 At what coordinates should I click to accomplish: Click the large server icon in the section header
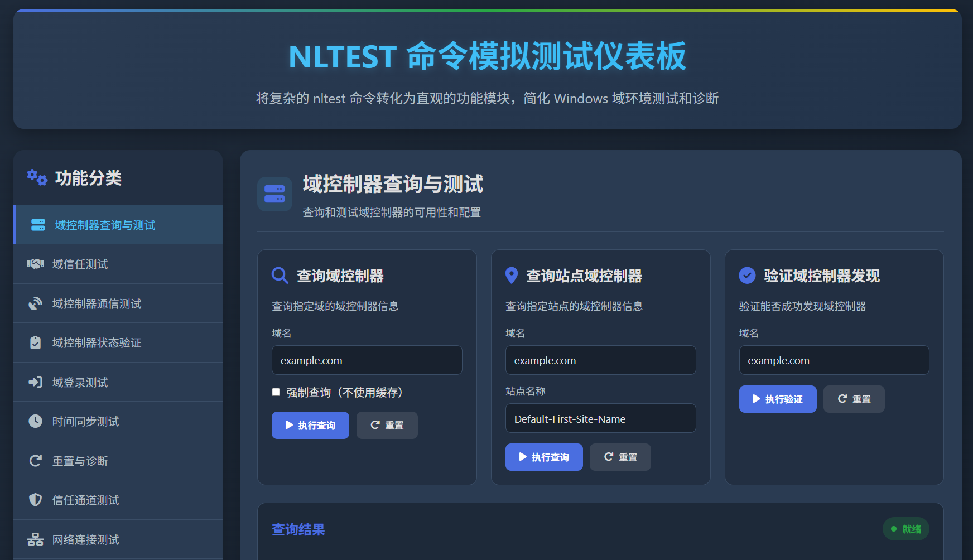click(274, 194)
